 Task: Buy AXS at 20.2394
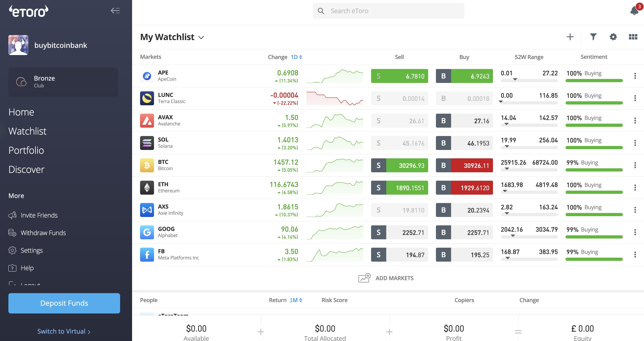click(464, 210)
